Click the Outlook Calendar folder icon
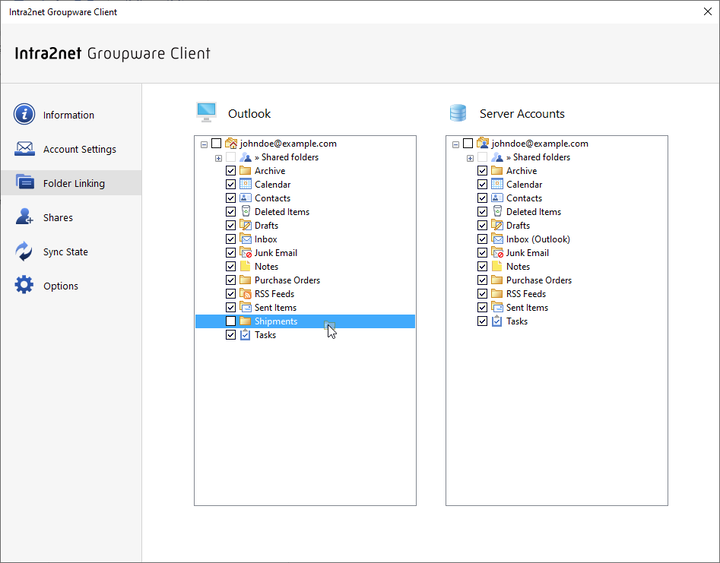Viewport: 720px width, 563px height. (246, 184)
